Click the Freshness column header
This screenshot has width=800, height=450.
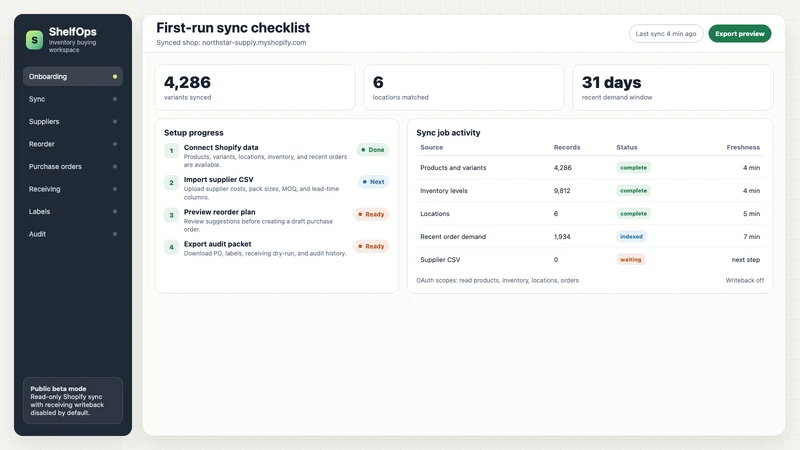(743, 147)
